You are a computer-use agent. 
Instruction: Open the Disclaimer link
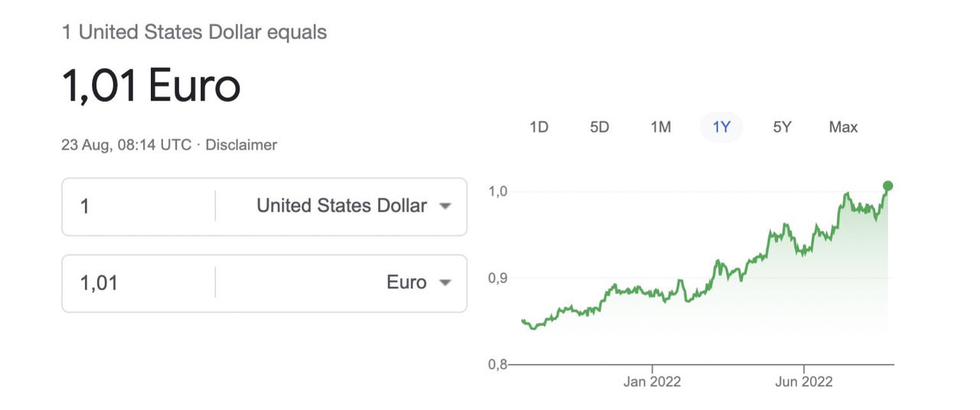pyautogui.click(x=241, y=145)
